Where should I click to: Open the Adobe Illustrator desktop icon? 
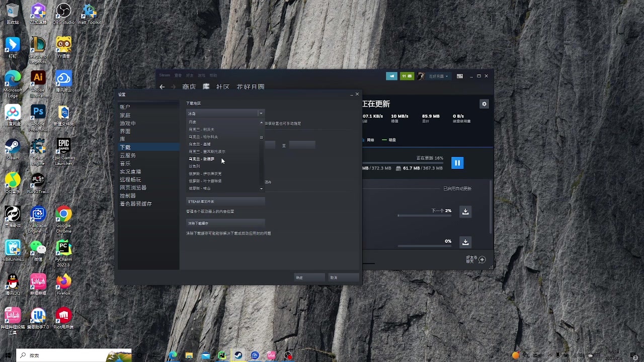pos(38,83)
